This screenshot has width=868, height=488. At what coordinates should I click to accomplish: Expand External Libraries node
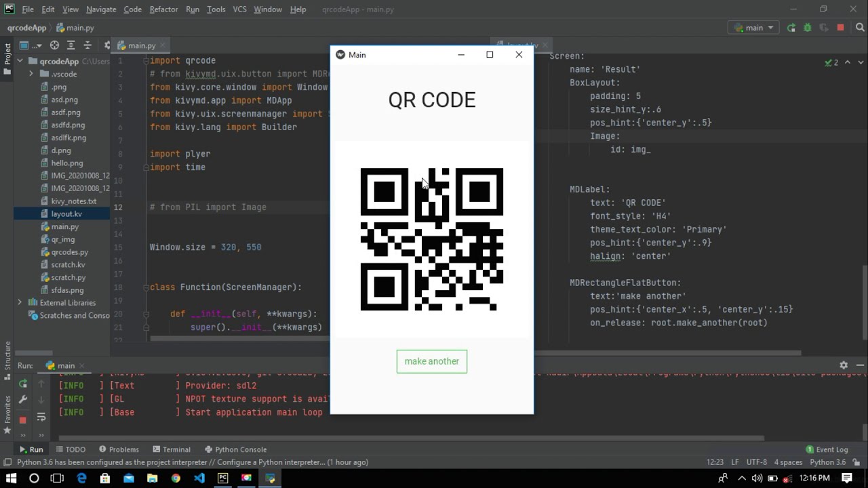pos(20,302)
